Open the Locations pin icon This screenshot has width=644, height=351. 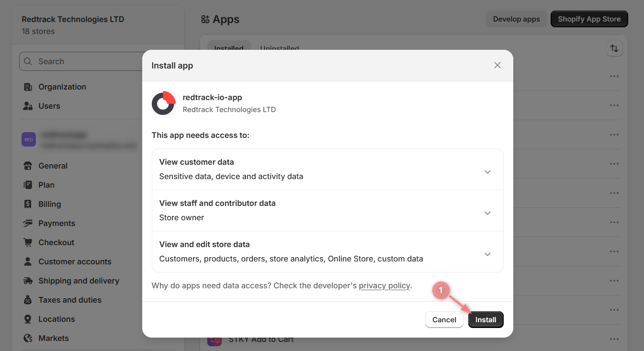[x=28, y=319]
